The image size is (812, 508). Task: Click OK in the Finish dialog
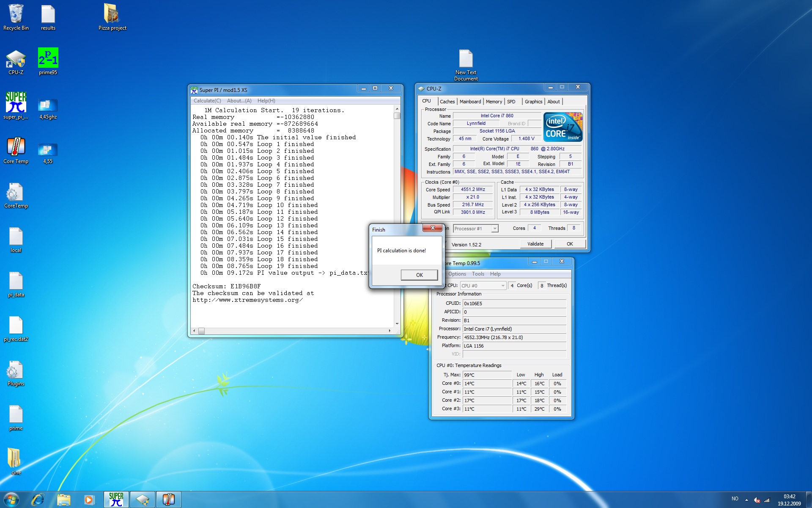click(x=419, y=275)
